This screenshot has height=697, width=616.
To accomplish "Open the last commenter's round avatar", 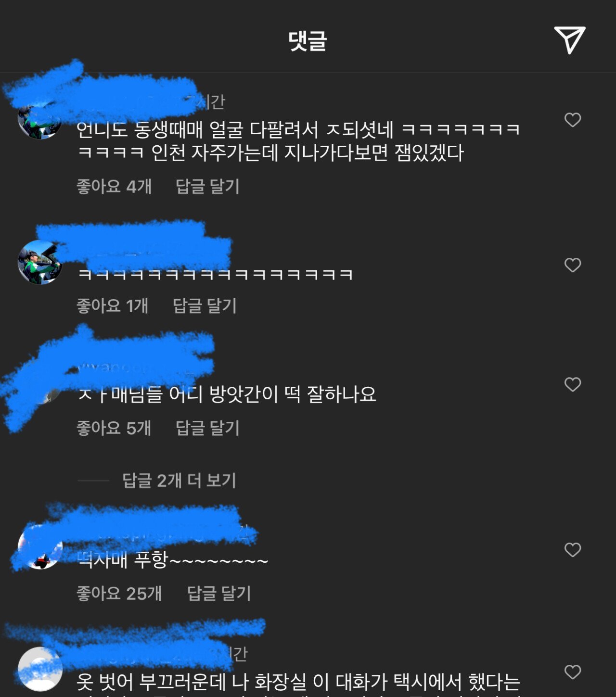I will (x=40, y=669).
